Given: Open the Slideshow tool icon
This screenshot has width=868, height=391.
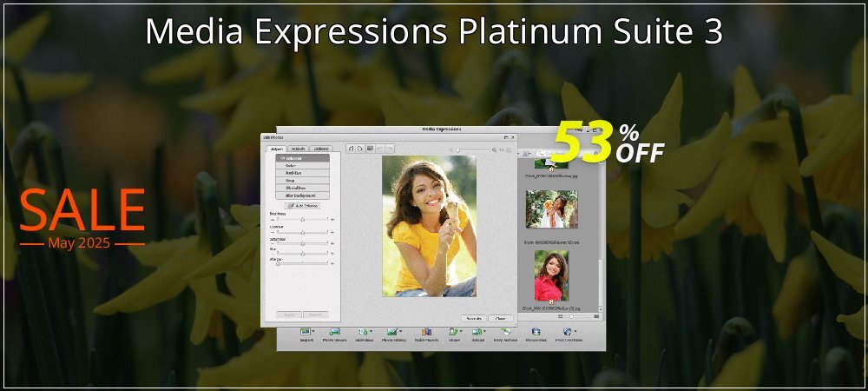Looking at the screenshot, I should click(x=363, y=332).
